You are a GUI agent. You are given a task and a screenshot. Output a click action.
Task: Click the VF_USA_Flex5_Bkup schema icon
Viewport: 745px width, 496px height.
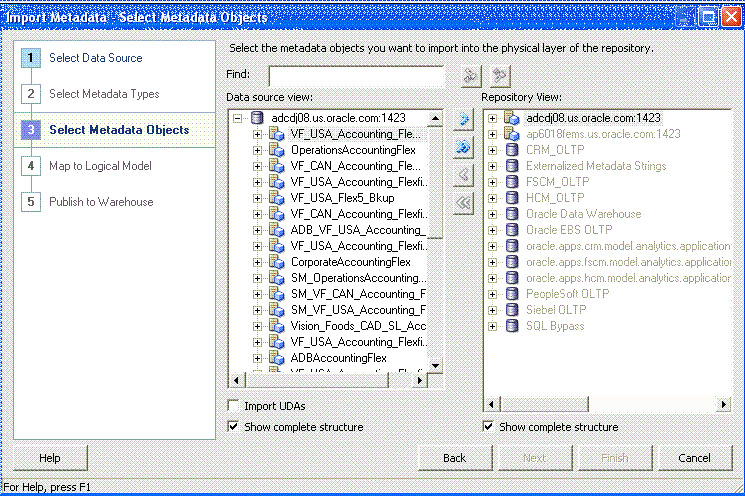click(x=277, y=198)
